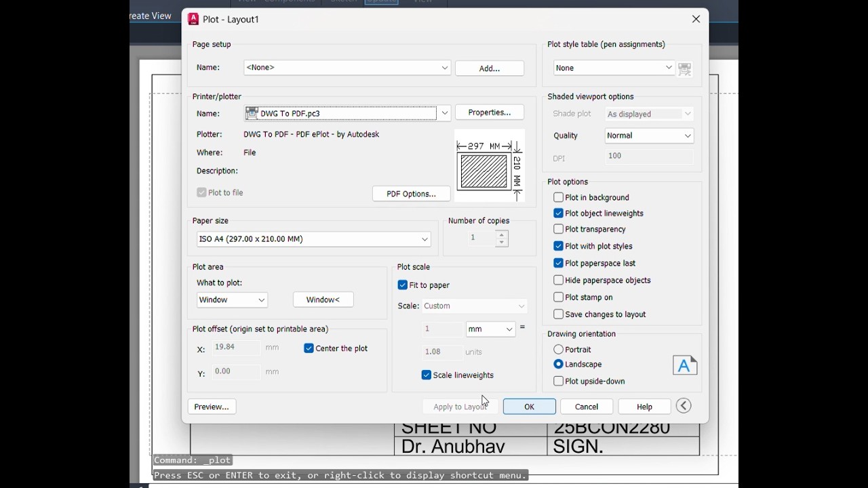Click the paper size preview thumbnail

pyautogui.click(x=490, y=166)
